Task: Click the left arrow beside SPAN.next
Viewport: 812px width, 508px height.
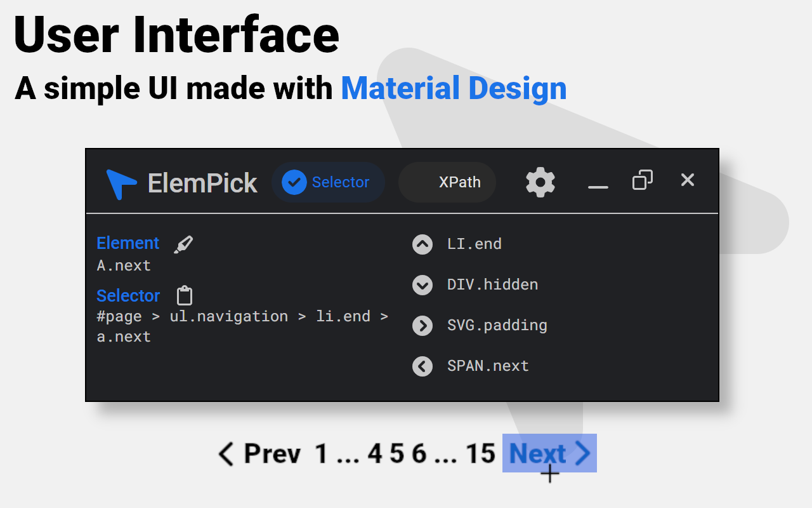Action: pyautogui.click(x=422, y=366)
